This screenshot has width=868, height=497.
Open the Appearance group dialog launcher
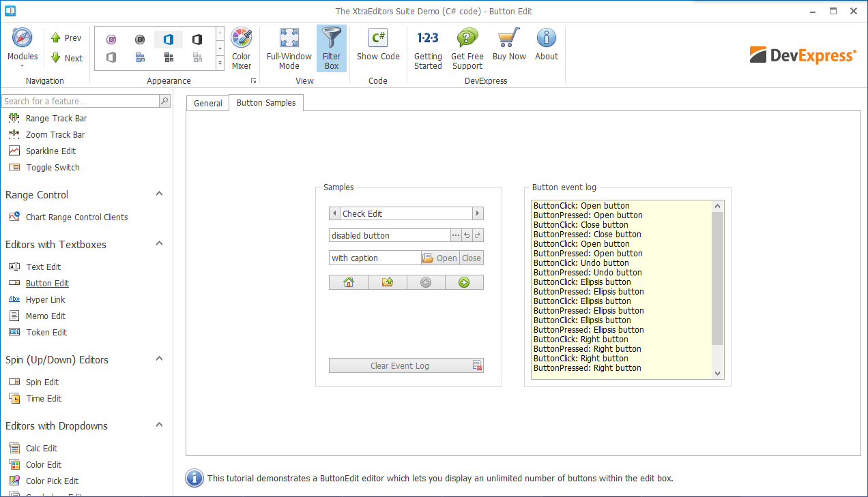253,81
